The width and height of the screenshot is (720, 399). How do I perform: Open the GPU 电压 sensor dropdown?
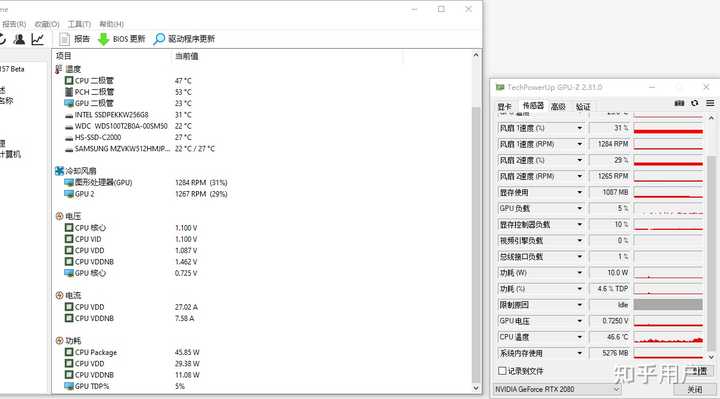click(580, 321)
